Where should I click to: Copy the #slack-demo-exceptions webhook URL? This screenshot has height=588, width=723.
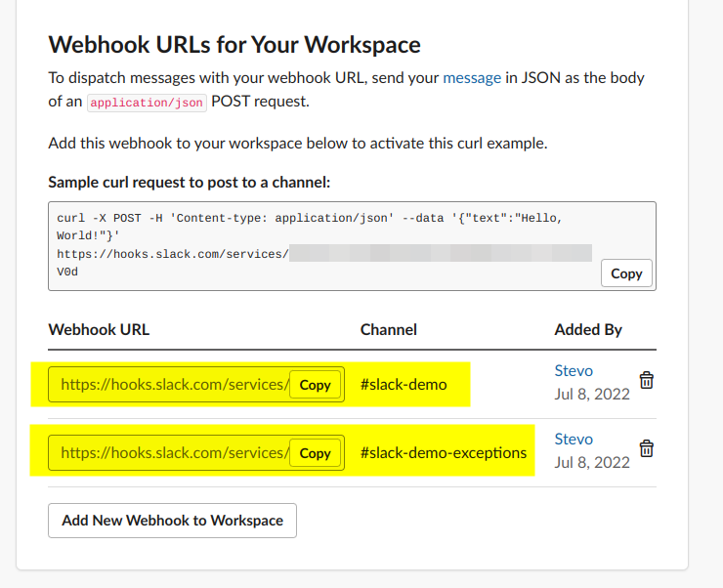point(315,453)
